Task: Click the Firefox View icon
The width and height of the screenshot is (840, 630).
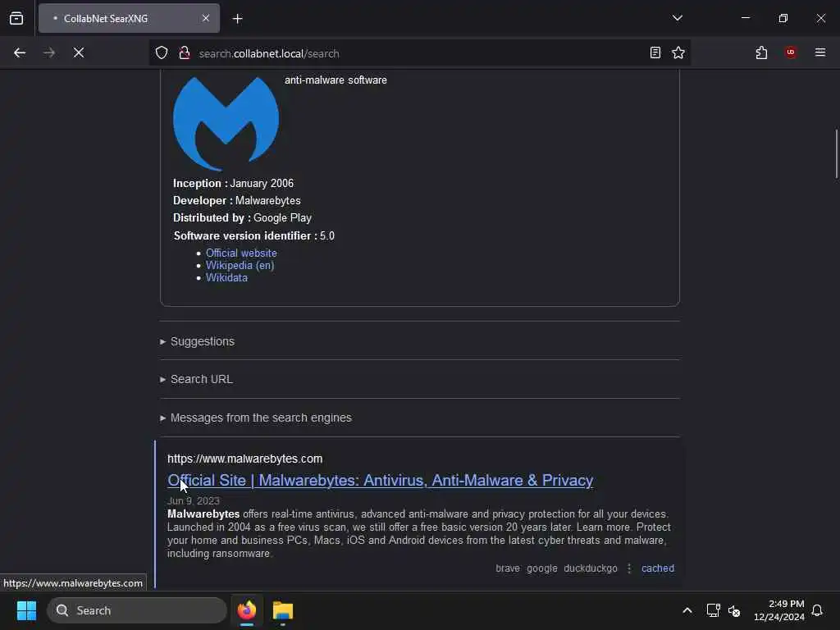Action: coord(16,19)
